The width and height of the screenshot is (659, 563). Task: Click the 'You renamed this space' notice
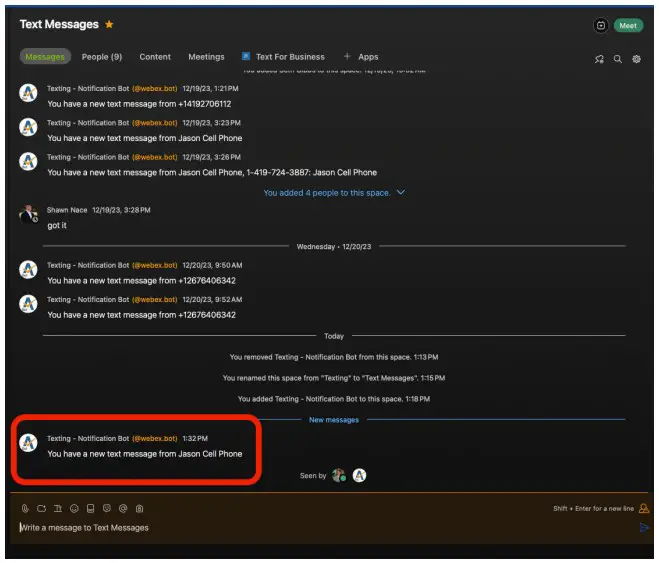click(x=334, y=378)
